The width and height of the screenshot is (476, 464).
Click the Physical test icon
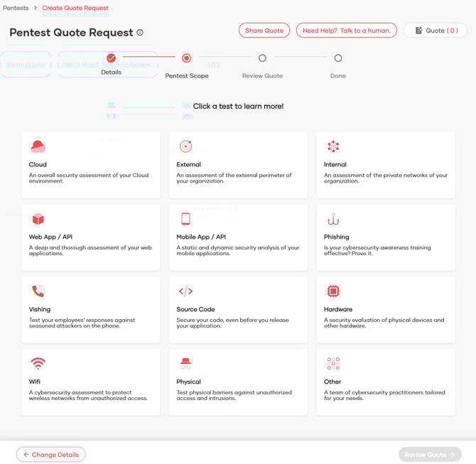point(185,364)
